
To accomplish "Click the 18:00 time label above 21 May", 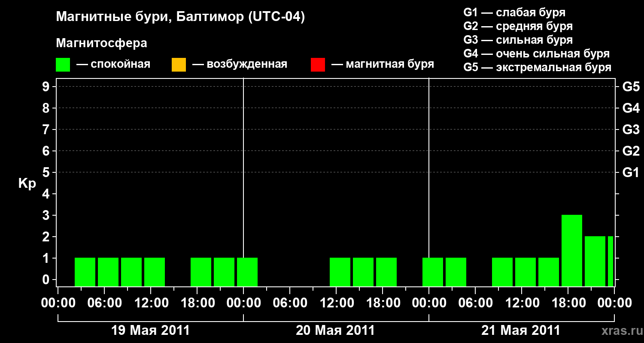I will pyautogui.click(x=568, y=303).
